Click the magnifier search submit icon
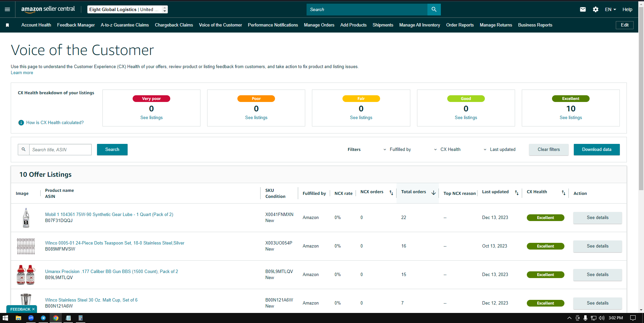This screenshot has width=644, height=323. pos(434,9)
